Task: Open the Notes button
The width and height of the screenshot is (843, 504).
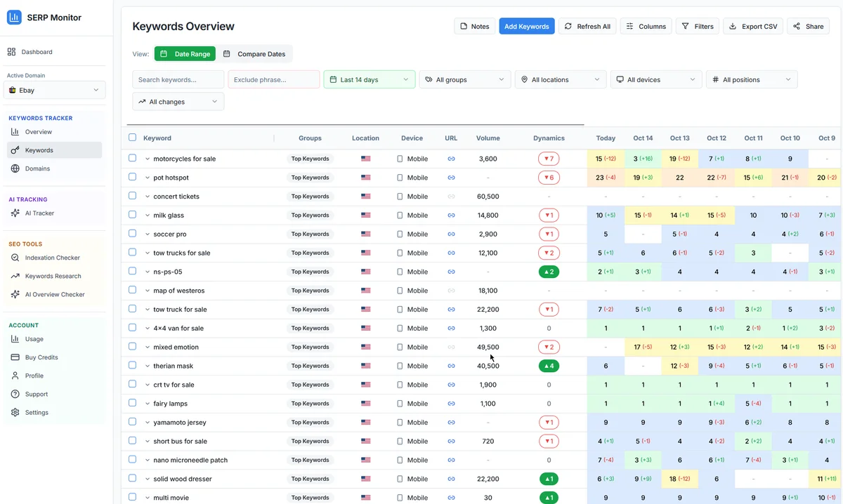Action: (475, 26)
